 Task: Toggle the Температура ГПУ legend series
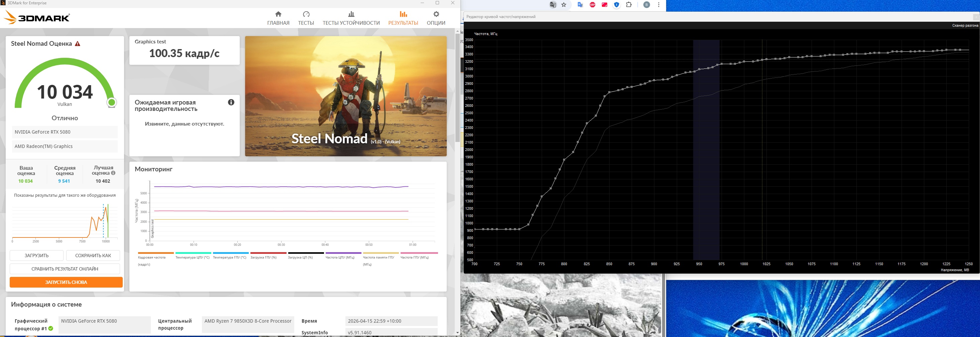coord(231,256)
